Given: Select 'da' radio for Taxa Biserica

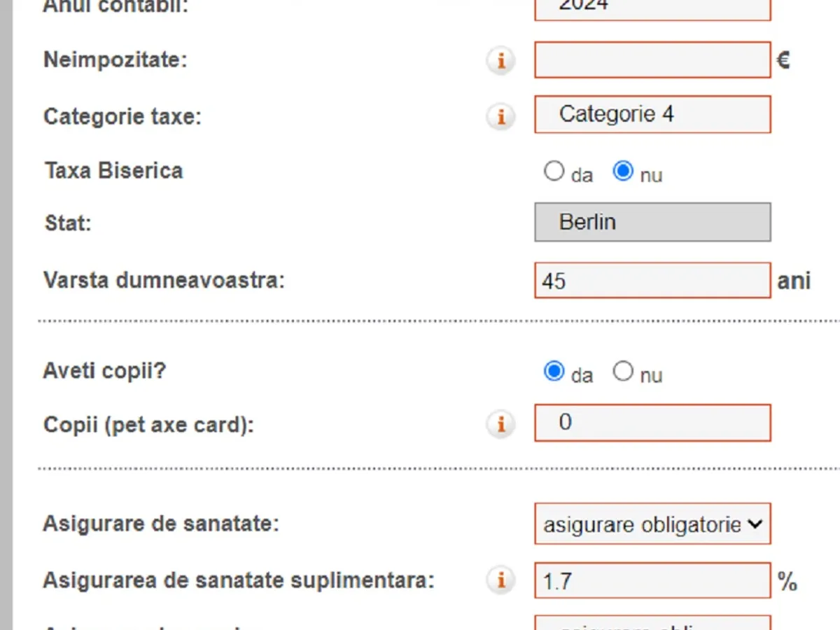Looking at the screenshot, I should pyautogui.click(x=554, y=171).
